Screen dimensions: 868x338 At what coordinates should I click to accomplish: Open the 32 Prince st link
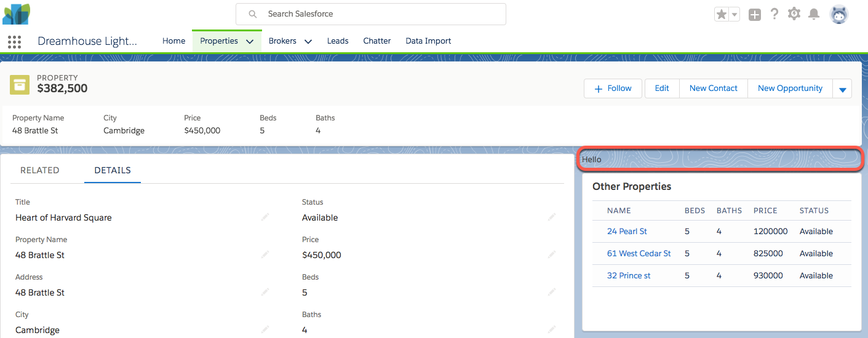(x=629, y=276)
